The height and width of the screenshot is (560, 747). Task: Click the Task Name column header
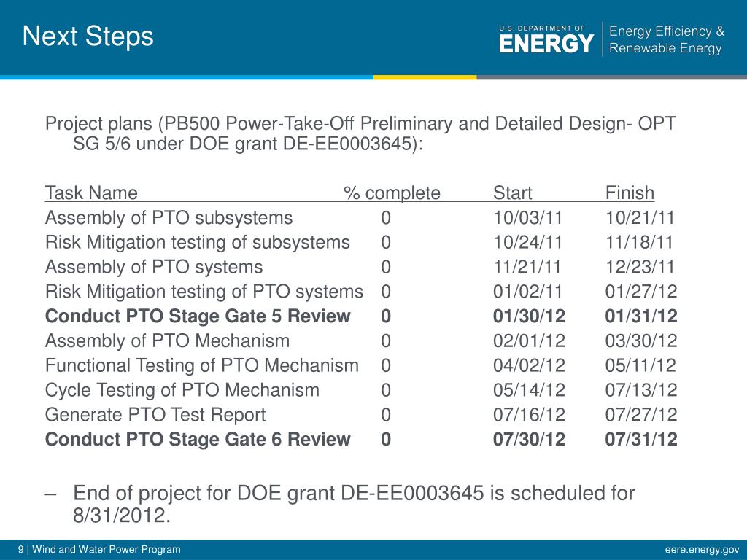click(x=91, y=192)
